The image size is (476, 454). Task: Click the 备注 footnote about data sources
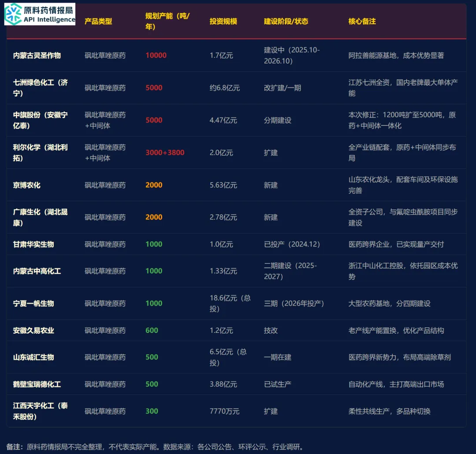click(155, 447)
